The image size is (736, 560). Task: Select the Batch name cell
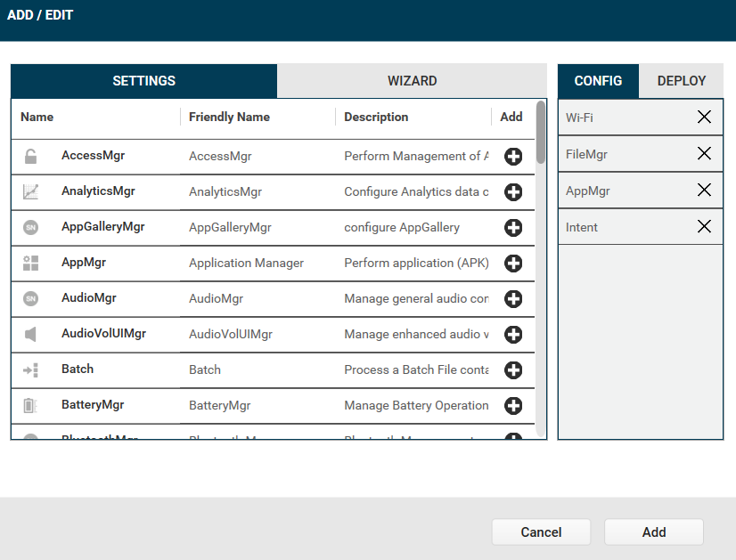pos(78,369)
